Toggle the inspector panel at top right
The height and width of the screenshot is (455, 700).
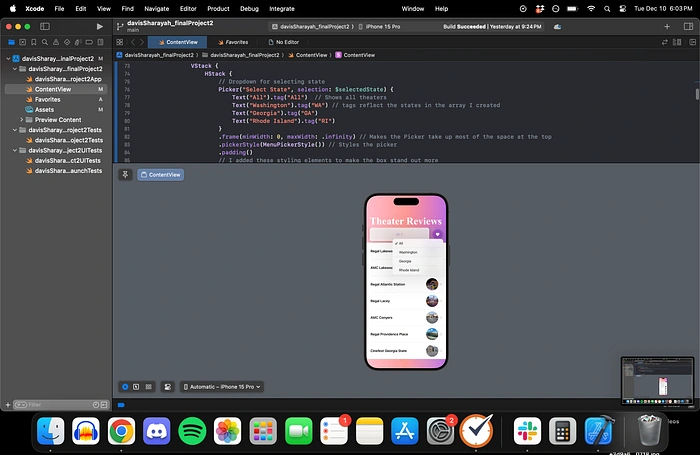[x=688, y=25]
